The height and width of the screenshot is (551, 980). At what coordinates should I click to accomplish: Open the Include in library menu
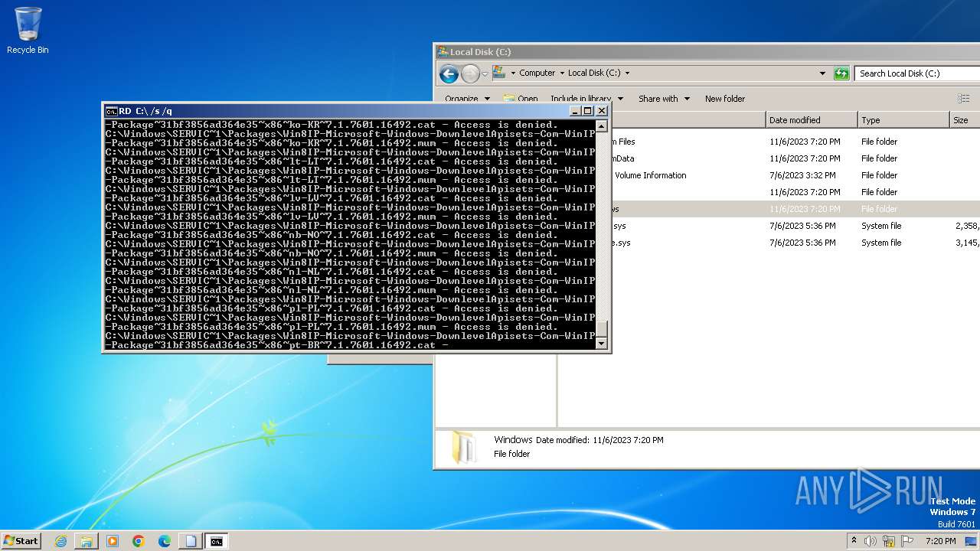point(586,99)
